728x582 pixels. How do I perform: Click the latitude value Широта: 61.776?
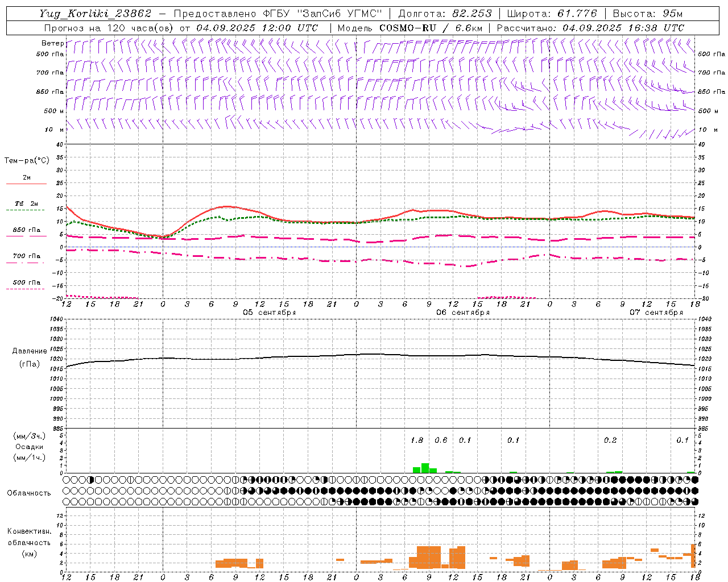pos(552,14)
